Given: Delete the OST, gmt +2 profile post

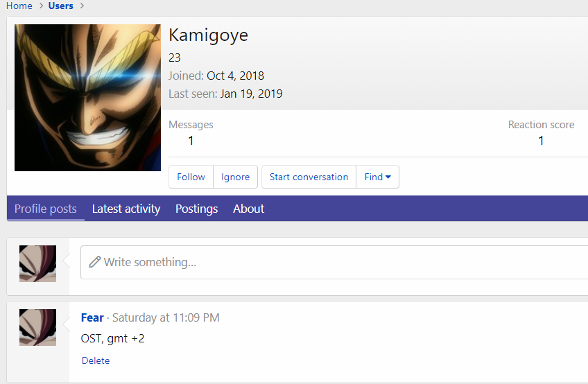Looking at the screenshot, I should coord(96,360).
